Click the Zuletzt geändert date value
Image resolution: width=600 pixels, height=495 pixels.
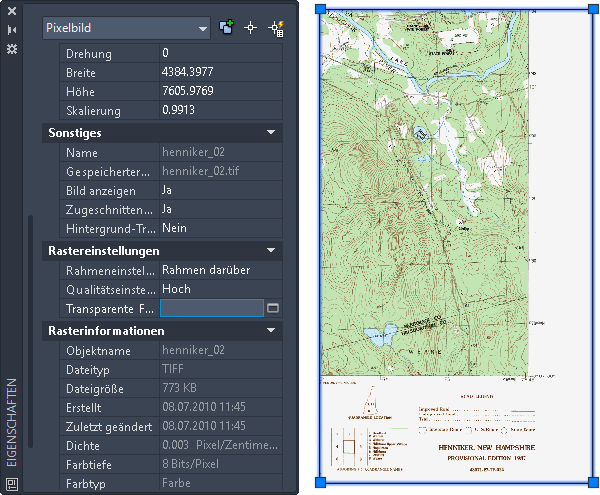(x=221, y=426)
